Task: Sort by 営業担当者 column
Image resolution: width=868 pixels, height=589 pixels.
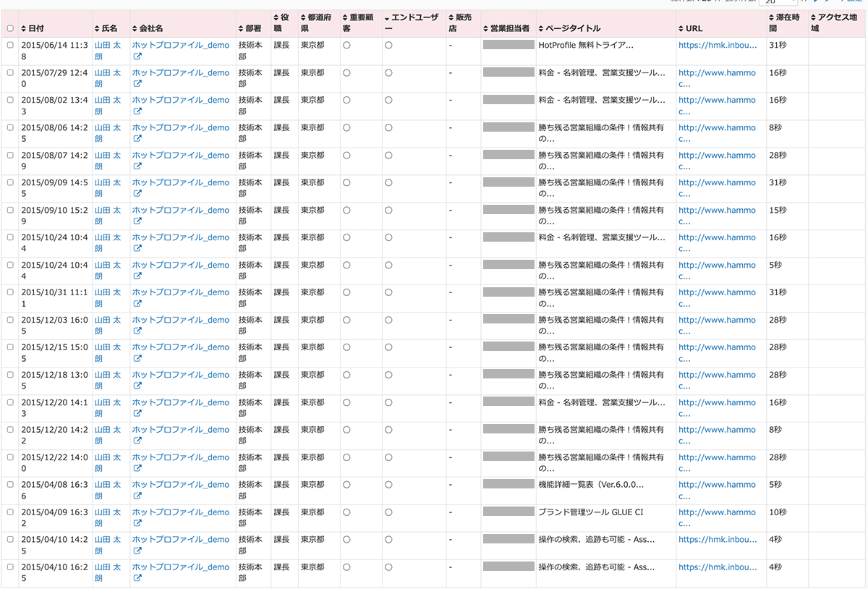Action: click(x=506, y=28)
